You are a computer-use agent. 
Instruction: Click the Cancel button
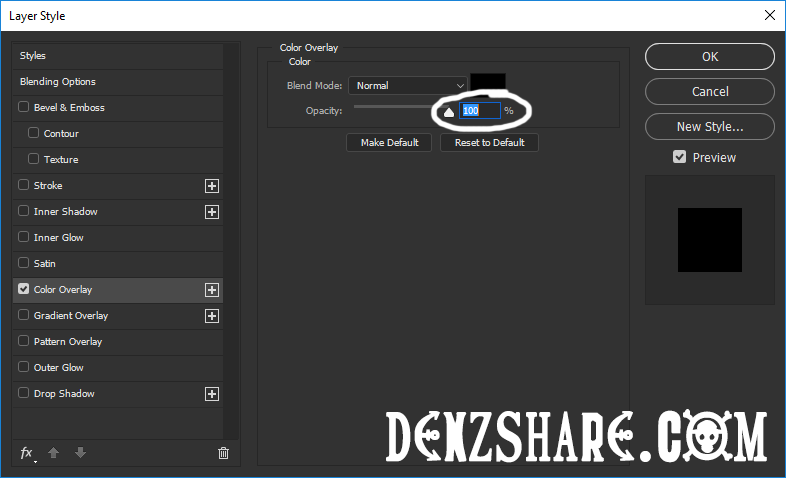tap(710, 92)
